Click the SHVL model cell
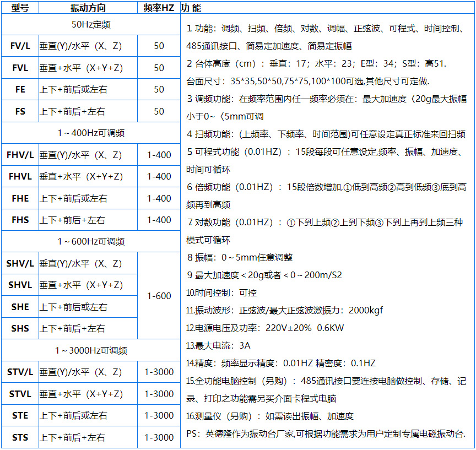The image size is (476, 450). (x=20, y=285)
